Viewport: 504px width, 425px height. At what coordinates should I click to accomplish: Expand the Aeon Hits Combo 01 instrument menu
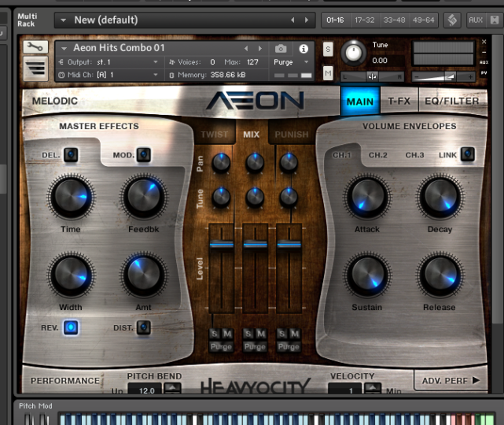64,49
